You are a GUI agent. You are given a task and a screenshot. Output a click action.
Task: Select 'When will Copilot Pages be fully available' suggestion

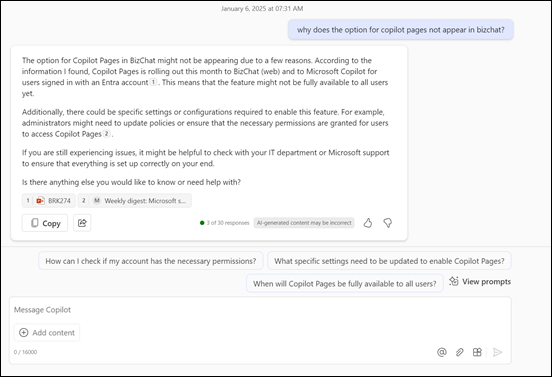(345, 283)
